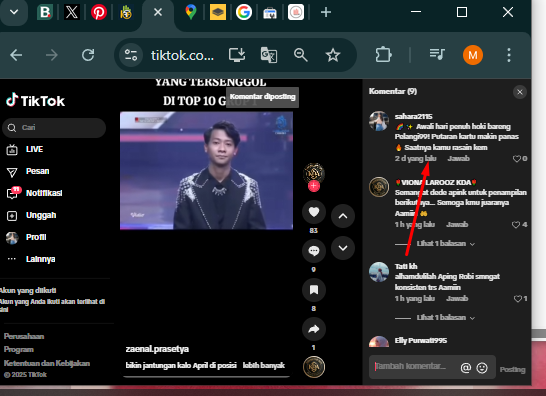
Task: Open the Extensions puzzle icon
Action: tap(383, 55)
